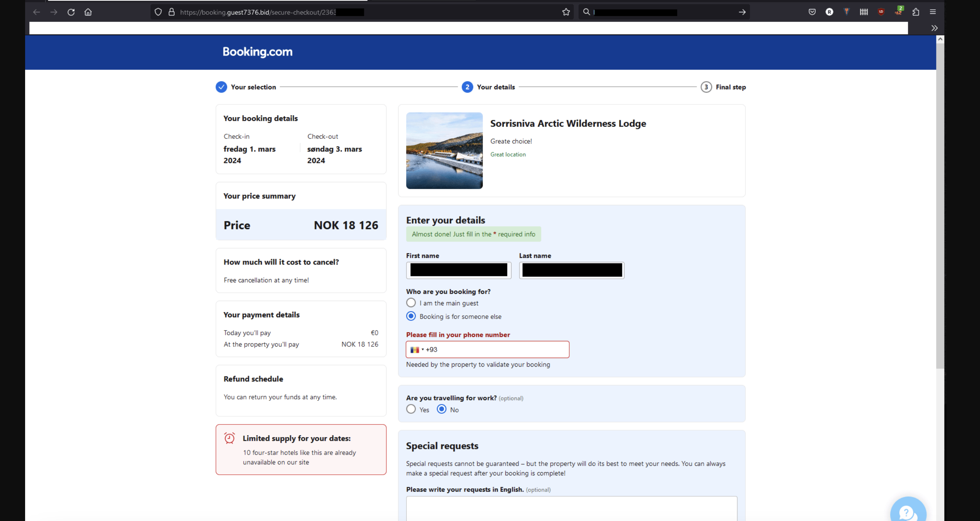
Task: Open the Pocket save icon
Action: [x=812, y=12]
